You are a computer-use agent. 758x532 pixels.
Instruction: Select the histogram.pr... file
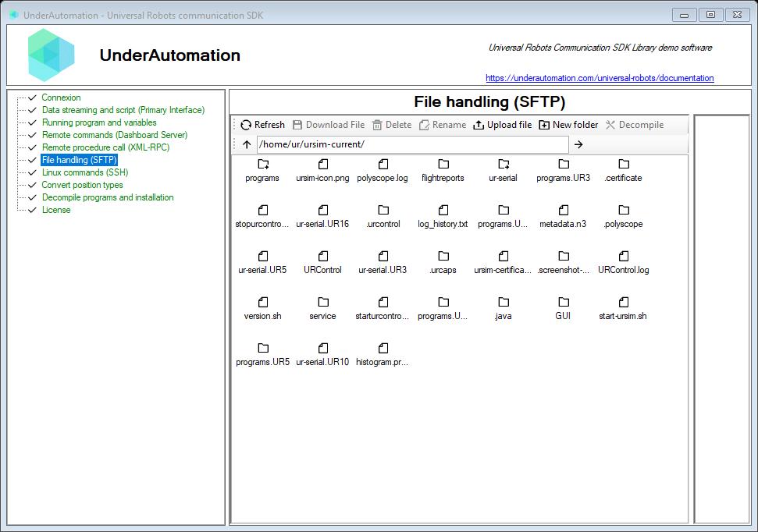coord(383,354)
